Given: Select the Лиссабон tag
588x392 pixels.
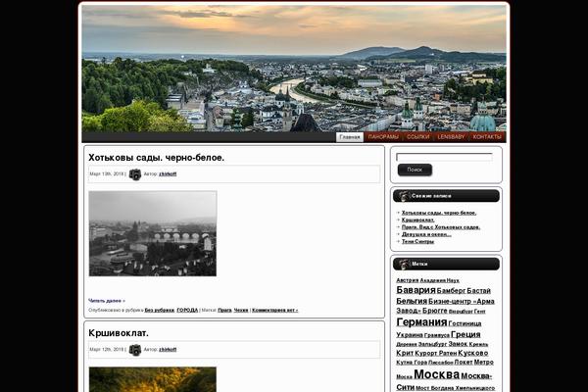Looking at the screenshot, I should click(x=441, y=363).
